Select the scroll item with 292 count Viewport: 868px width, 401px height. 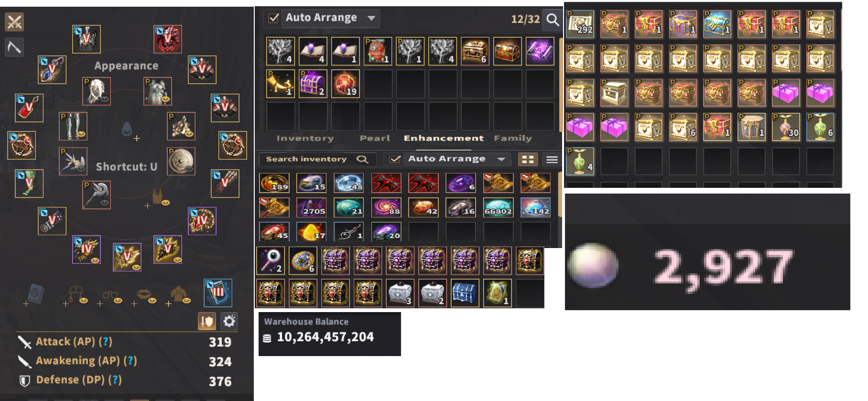[x=580, y=24]
